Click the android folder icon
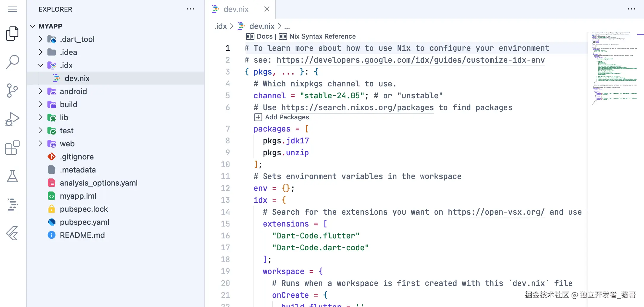This screenshot has width=644, height=307. pyautogui.click(x=52, y=91)
